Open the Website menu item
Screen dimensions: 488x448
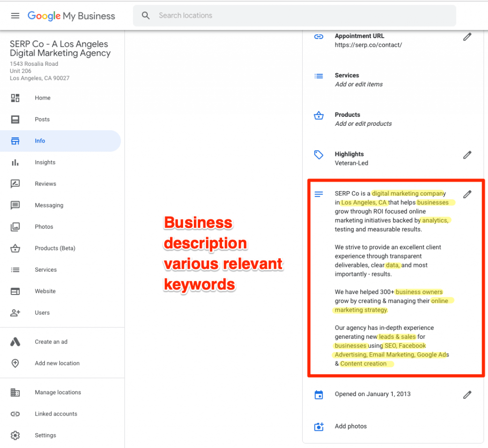tap(45, 291)
